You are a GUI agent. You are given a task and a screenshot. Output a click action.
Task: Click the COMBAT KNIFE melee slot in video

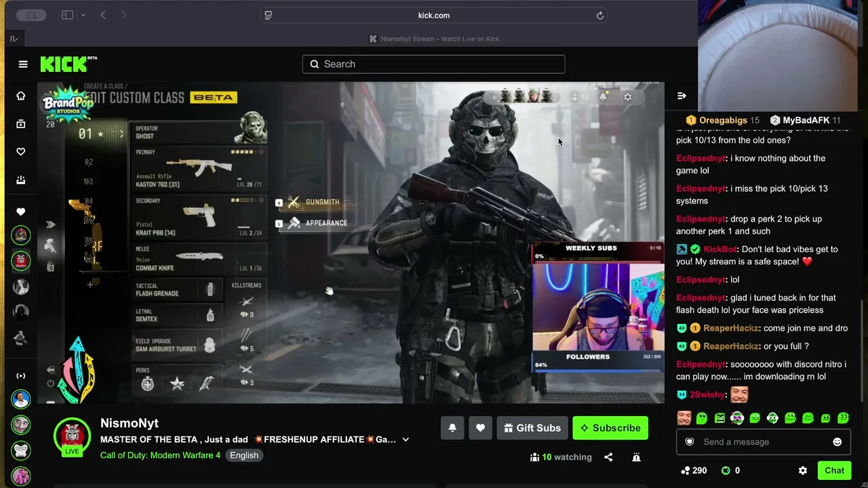[199, 258]
